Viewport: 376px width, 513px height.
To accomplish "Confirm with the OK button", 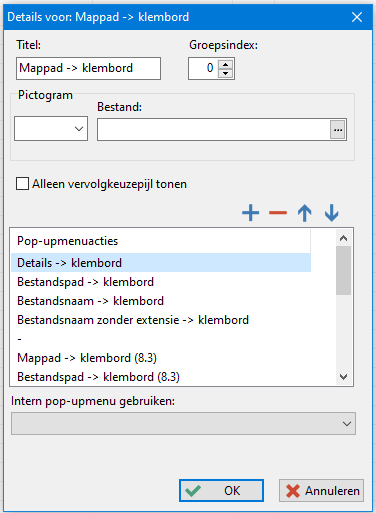I will (x=221, y=490).
